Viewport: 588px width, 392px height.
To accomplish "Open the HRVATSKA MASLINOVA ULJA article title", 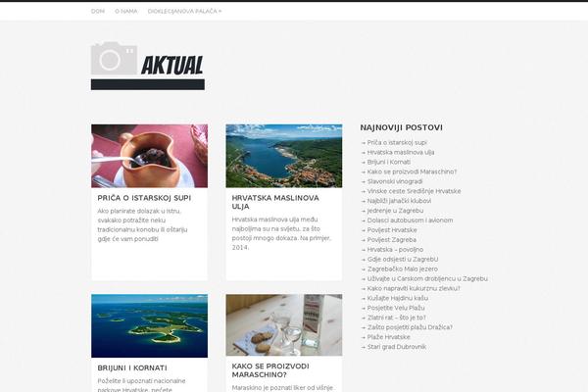I will click(x=275, y=202).
